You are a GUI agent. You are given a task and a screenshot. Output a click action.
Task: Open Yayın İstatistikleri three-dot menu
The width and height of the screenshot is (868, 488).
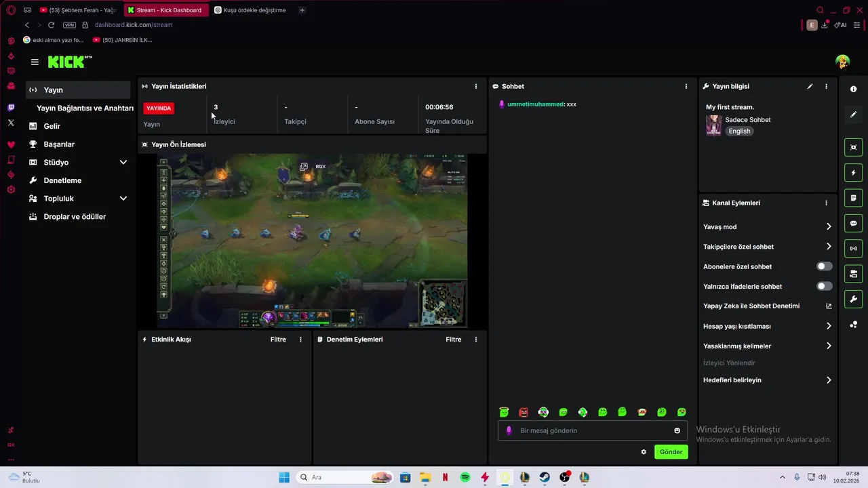tap(475, 87)
